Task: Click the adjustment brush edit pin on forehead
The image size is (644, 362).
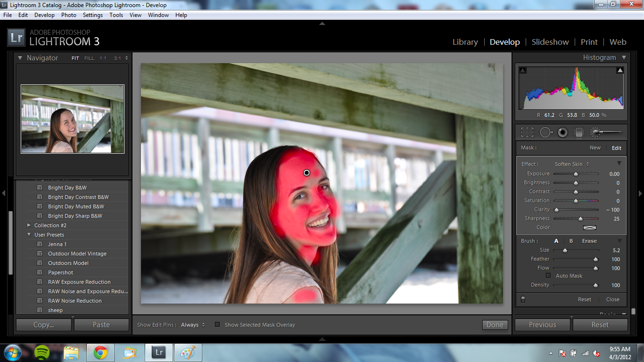Action: tap(306, 173)
